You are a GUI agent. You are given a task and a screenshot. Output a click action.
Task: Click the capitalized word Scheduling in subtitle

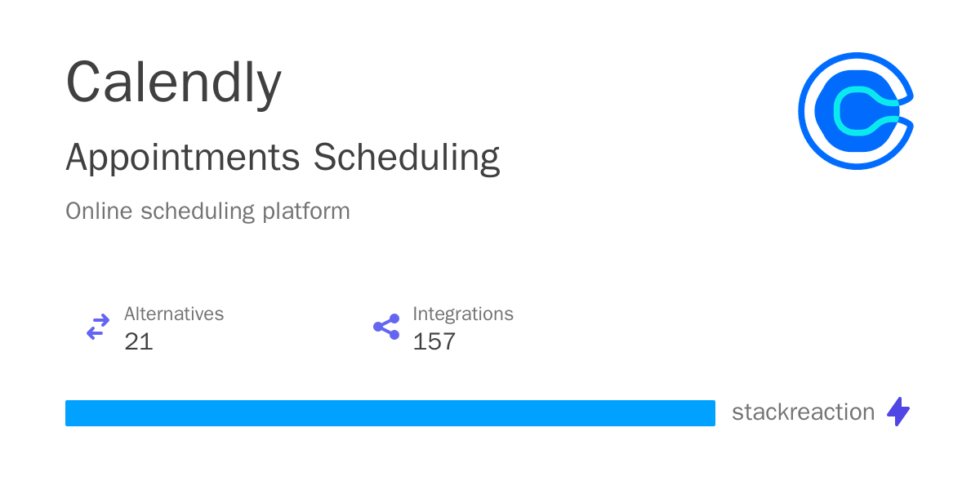coord(406,158)
